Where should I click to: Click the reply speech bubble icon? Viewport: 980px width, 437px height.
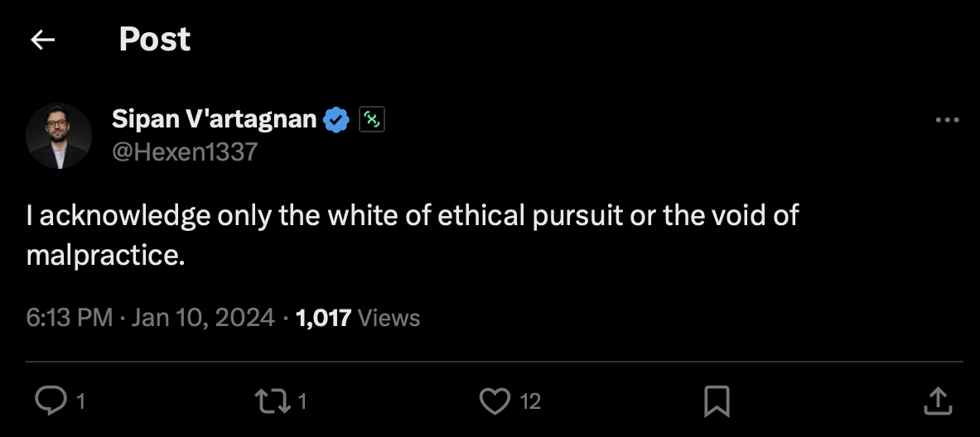pos(51,401)
